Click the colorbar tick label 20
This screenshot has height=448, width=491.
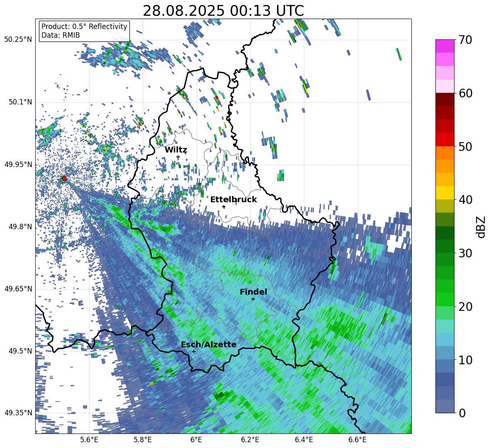point(465,306)
